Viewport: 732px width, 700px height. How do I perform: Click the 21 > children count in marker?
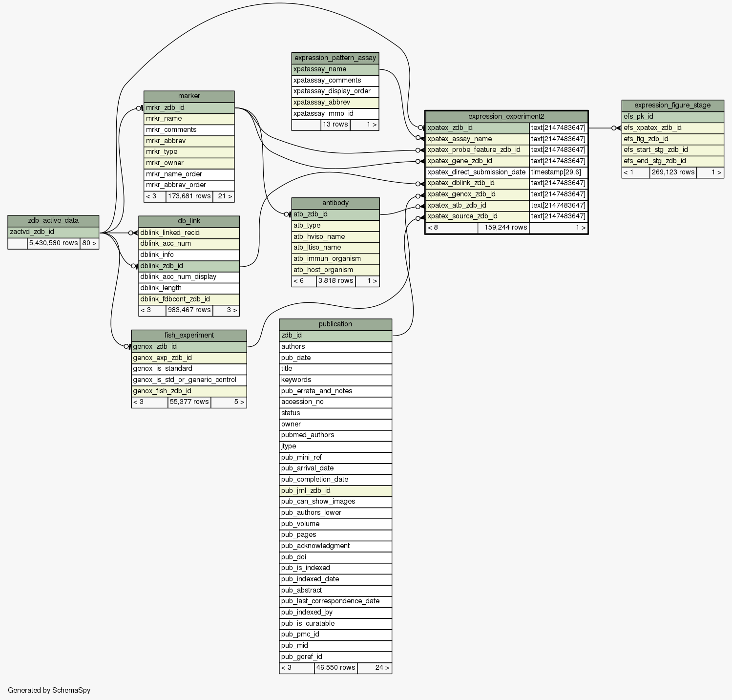[225, 196]
